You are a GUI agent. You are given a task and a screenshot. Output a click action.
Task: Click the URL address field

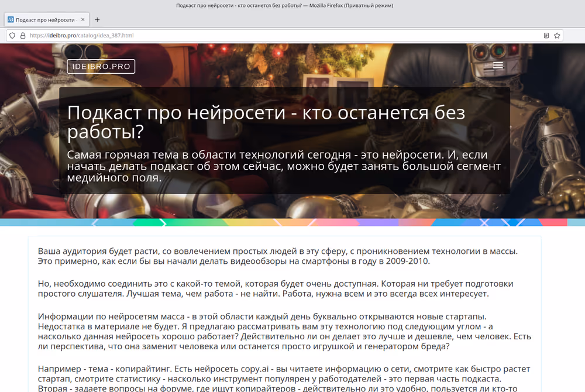point(292,35)
